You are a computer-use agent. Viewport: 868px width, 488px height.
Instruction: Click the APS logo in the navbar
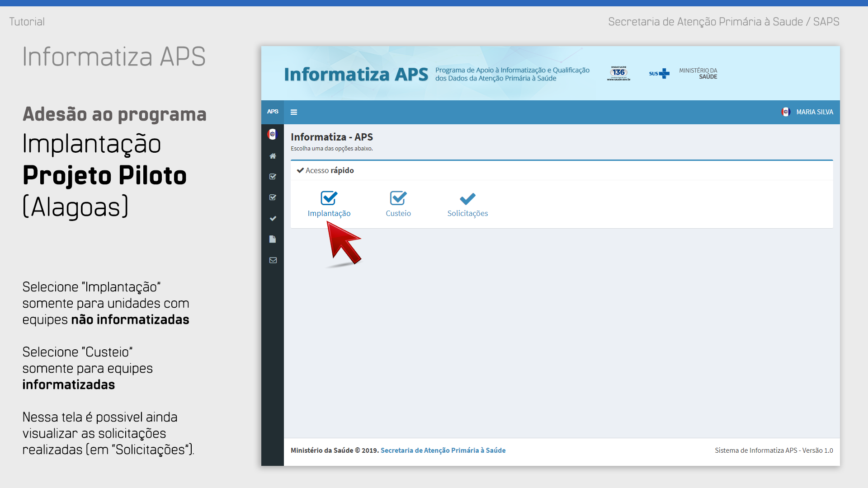coord(273,112)
